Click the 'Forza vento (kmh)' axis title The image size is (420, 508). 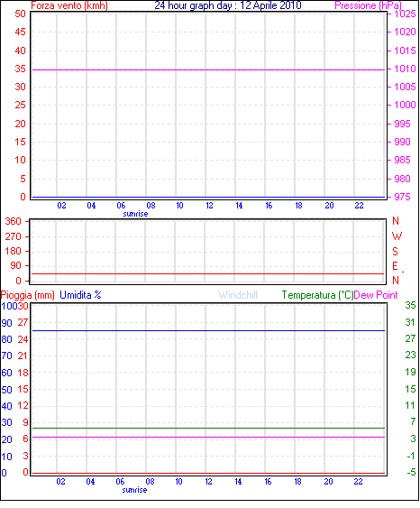(69, 5)
